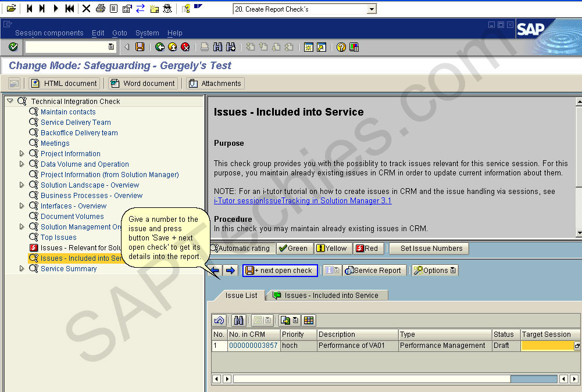Set the rating to Green
Screen dimensions: 582x392
tap(294, 249)
